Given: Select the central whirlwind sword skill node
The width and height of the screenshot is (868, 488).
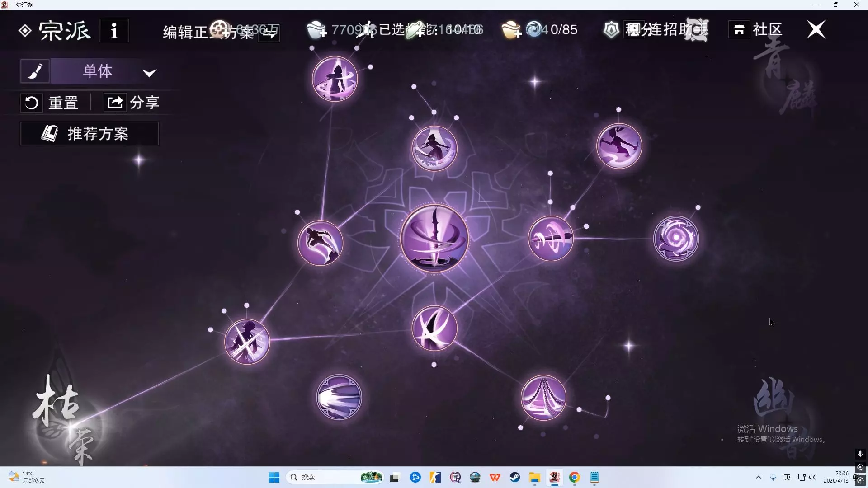Looking at the screenshot, I should coord(434,239).
